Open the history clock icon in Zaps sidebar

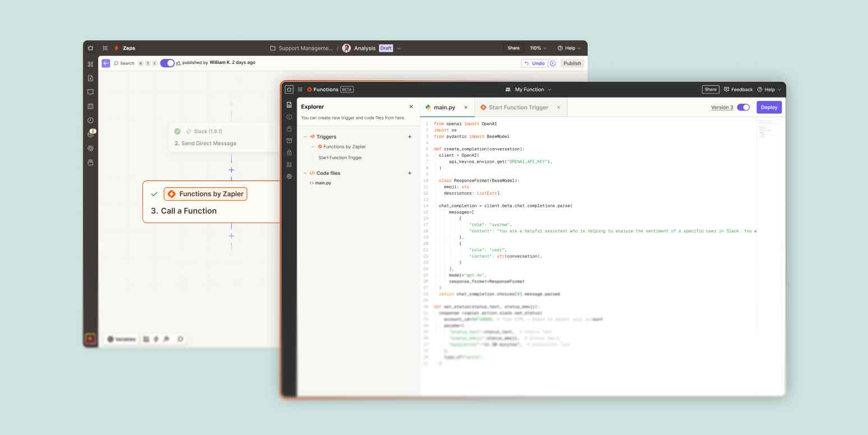pos(90,120)
